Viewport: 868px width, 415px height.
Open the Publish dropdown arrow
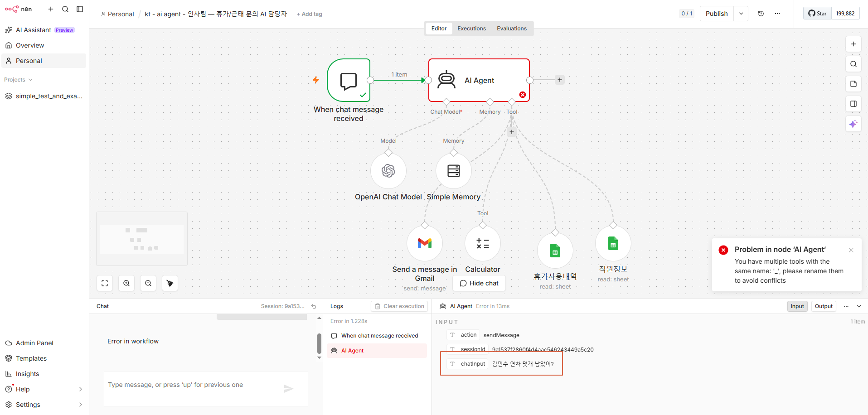(741, 14)
